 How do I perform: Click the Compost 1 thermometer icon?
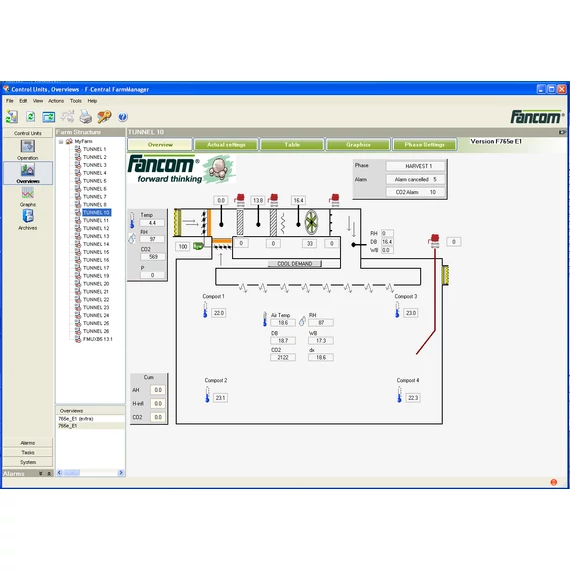(205, 310)
